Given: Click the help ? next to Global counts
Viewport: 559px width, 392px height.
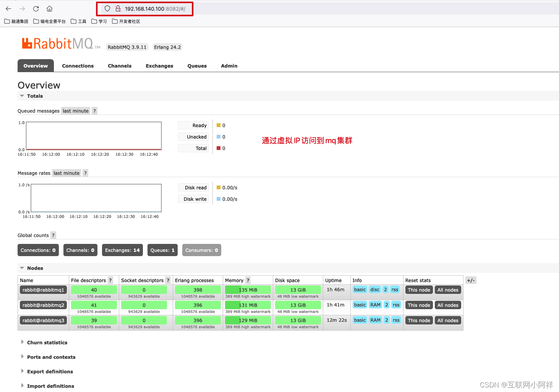Looking at the screenshot, I should click(53, 235).
